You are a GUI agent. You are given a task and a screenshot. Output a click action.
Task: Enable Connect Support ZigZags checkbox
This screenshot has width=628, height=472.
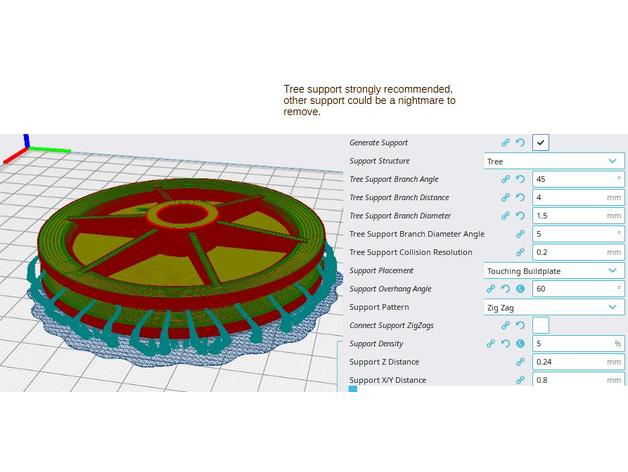(x=540, y=325)
